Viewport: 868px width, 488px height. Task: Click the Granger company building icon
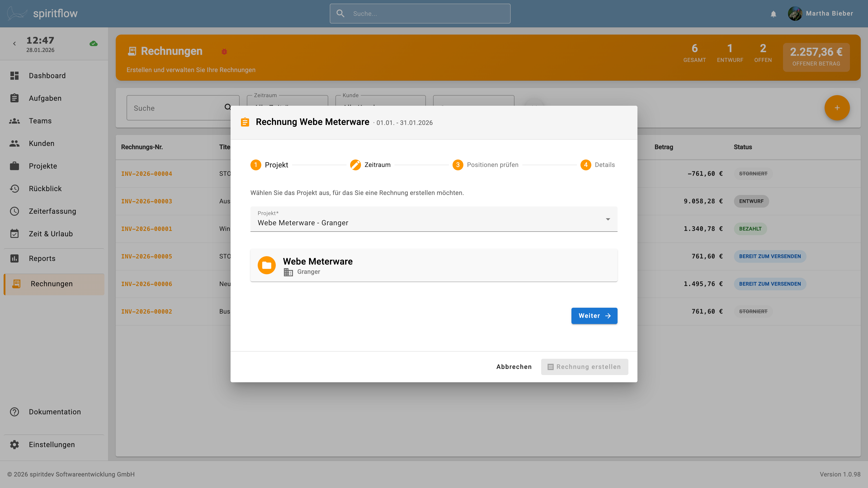288,272
